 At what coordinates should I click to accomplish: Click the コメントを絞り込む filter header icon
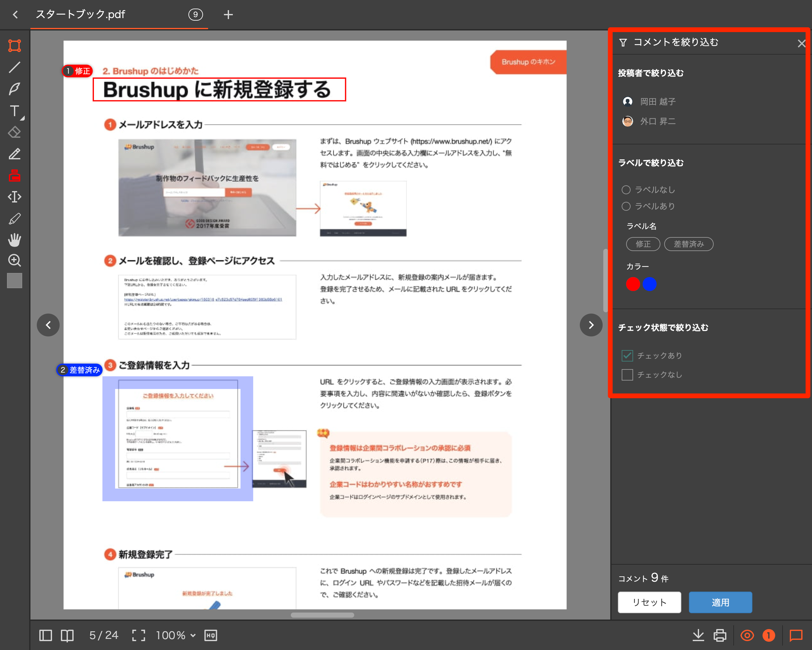(x=623, y=43)
